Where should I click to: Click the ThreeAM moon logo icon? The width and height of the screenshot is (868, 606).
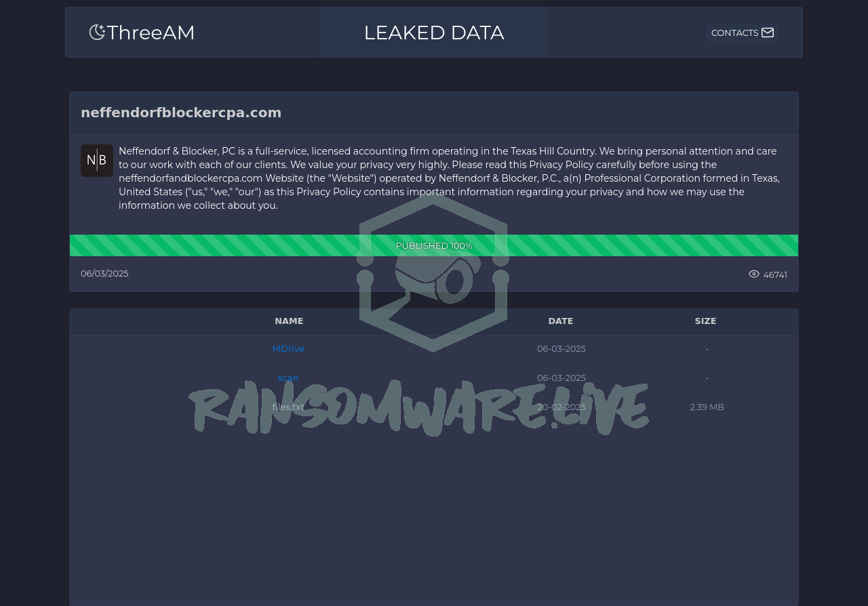pyautogui.click(x=98, y=32)
